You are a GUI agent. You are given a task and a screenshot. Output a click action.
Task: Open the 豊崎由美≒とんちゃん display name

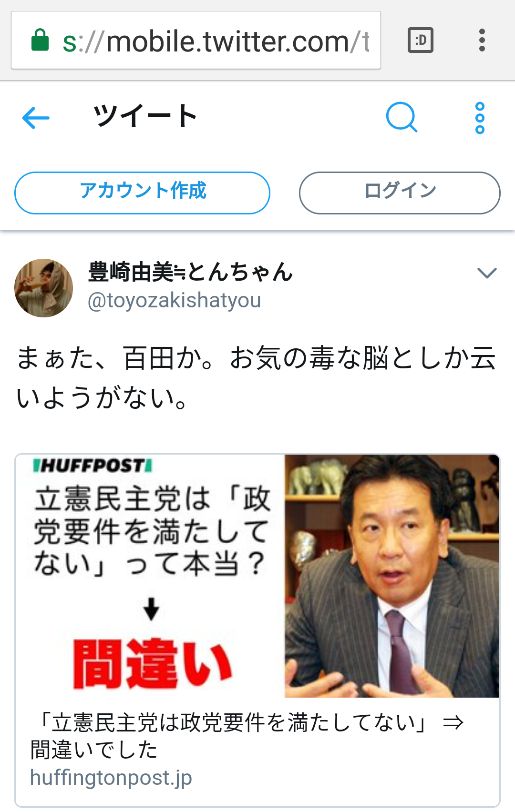(190, 272)
